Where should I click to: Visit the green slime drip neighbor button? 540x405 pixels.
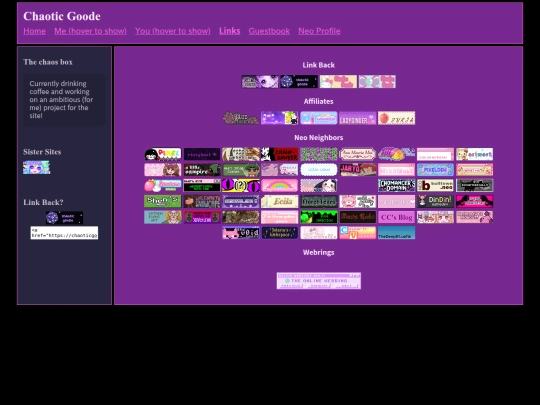319,217
